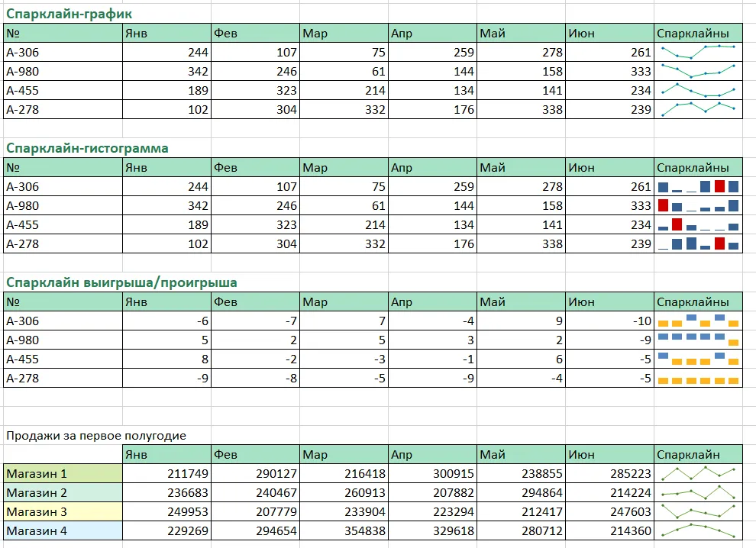Click the cell showing 207779
756x548 pixels.
[x=256, y=511]
